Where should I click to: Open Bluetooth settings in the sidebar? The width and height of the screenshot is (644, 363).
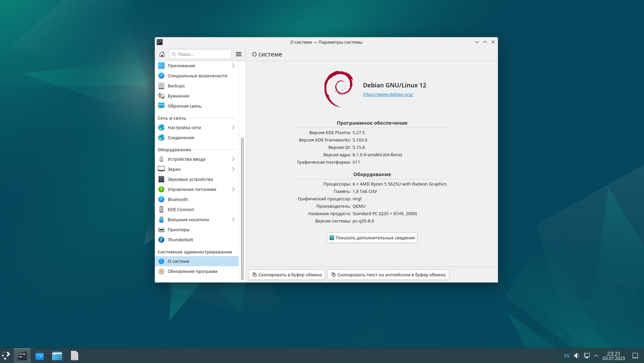(x=178, y=199)
